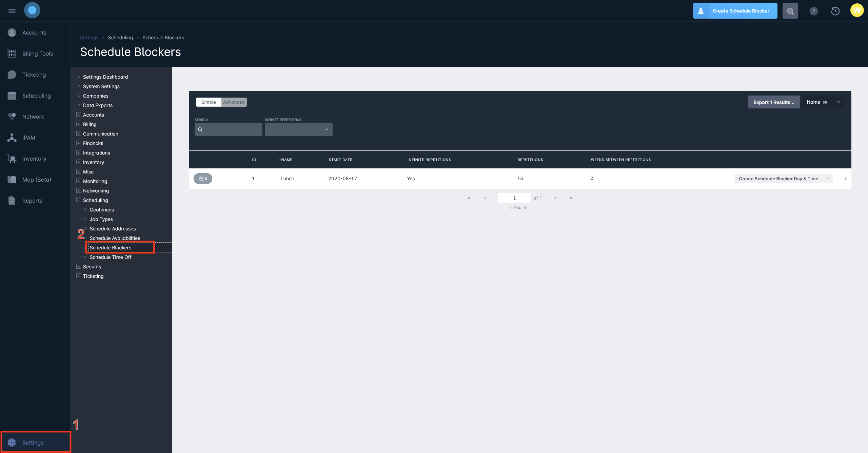Go to next page arrow
Screen dimensions: 868x453
555,198
